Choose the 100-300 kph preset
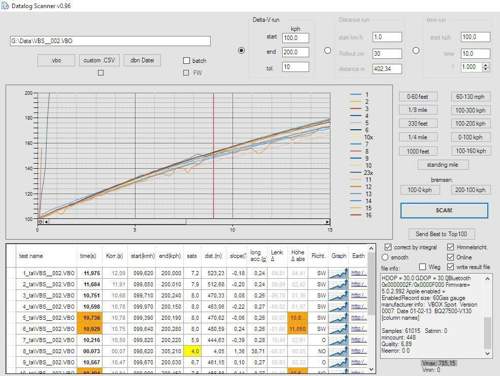This screenshot has width=500, height=376. 470,110
